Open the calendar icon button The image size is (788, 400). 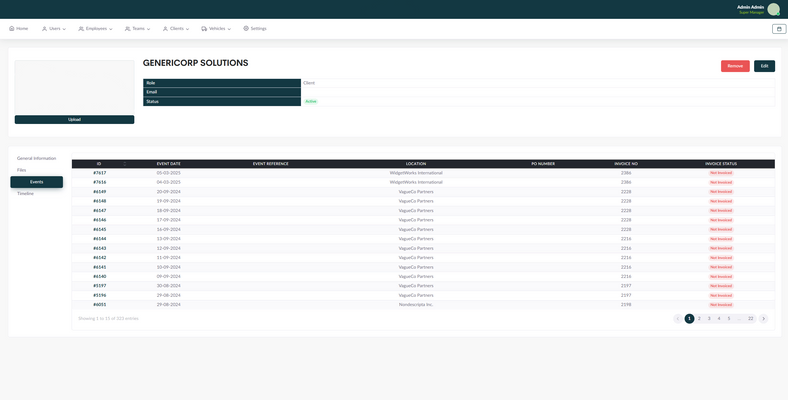click(x=779, y=29)
